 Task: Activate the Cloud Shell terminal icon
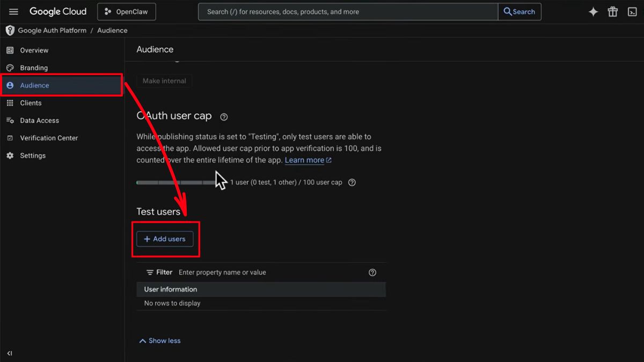[632, 11]
